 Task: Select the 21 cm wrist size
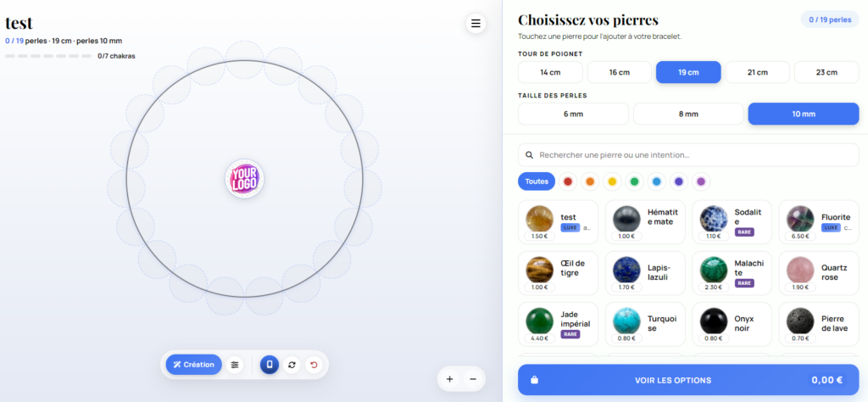(x=757, y=72)
